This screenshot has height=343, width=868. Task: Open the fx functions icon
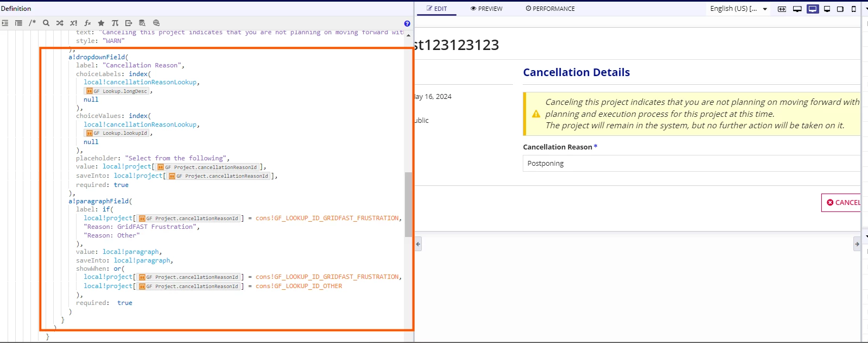coord(87,23)
